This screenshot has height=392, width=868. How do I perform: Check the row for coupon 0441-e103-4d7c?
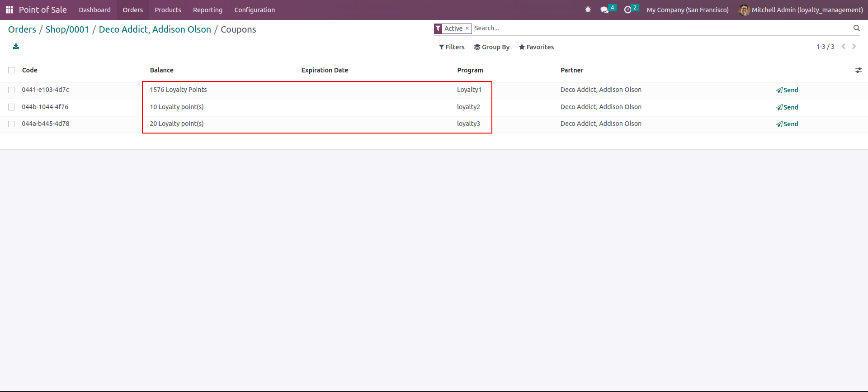point(11,90)
